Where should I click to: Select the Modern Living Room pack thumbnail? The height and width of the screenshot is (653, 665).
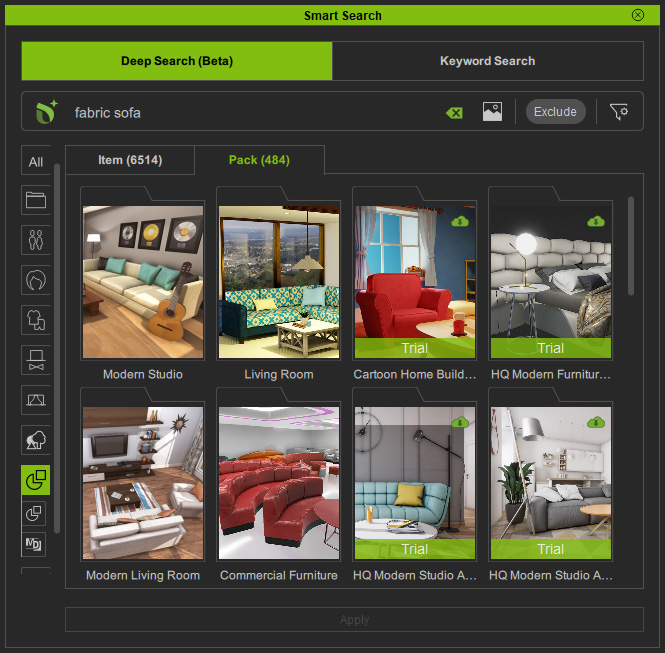(143, 483)
